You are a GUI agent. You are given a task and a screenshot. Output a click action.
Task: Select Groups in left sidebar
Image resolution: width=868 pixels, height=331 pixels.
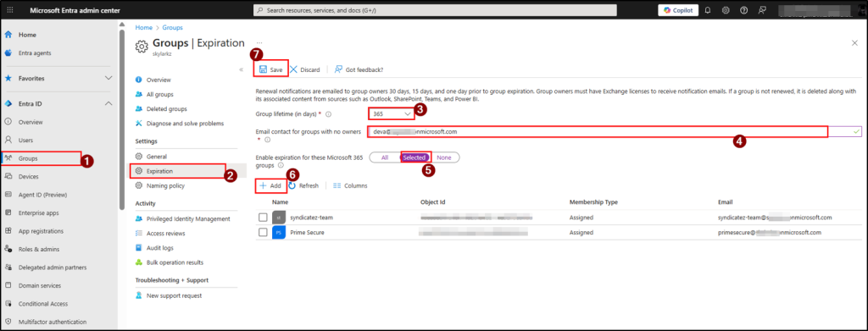click(x=28, y=158)
